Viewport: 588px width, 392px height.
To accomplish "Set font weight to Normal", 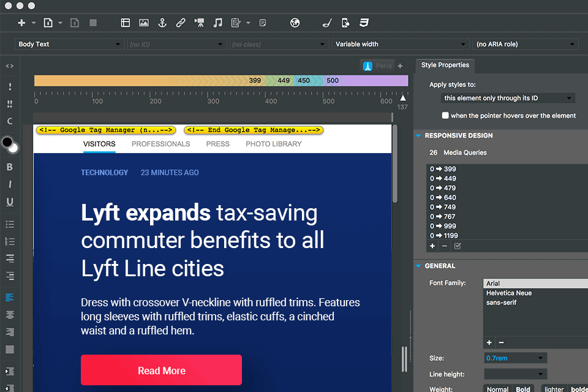I will pos(497,389).
